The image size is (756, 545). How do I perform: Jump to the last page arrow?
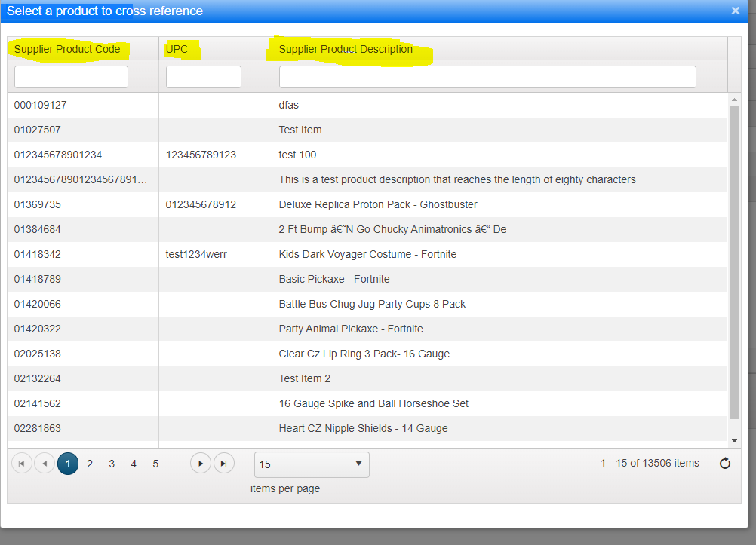pos(224,464)
